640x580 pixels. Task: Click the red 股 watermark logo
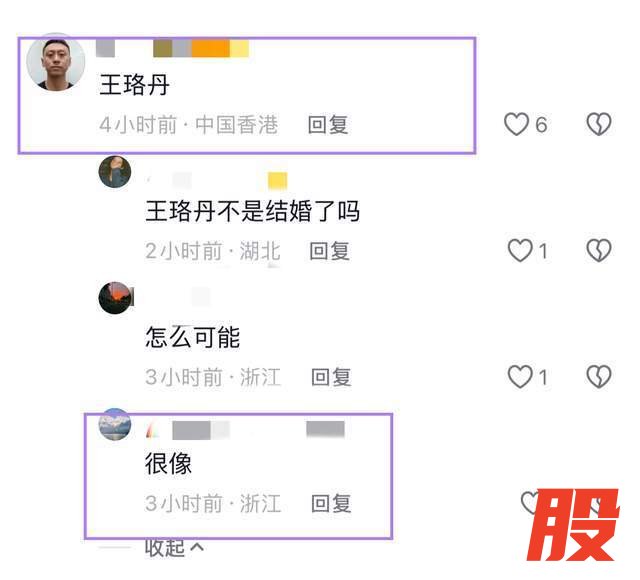click(x=573, y=524)
